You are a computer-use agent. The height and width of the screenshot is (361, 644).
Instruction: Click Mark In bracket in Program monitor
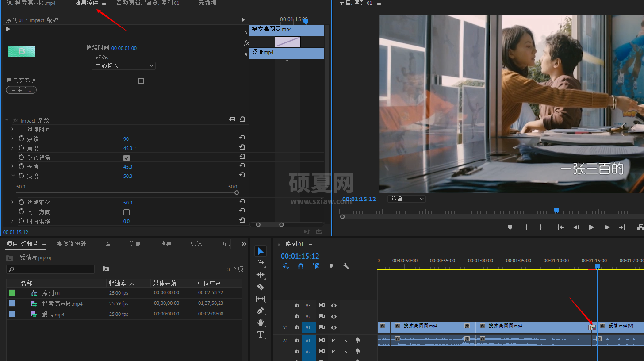pyautogui.click(x=526, y=227)
